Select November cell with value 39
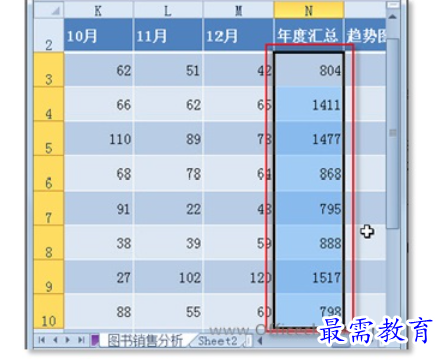 click(168, 242)
